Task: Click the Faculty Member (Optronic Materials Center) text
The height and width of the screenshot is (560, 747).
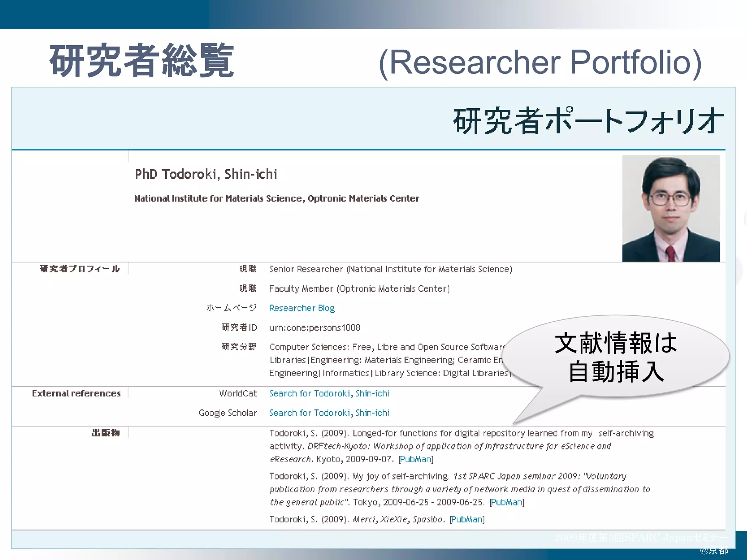Action: tap(359, 289)
